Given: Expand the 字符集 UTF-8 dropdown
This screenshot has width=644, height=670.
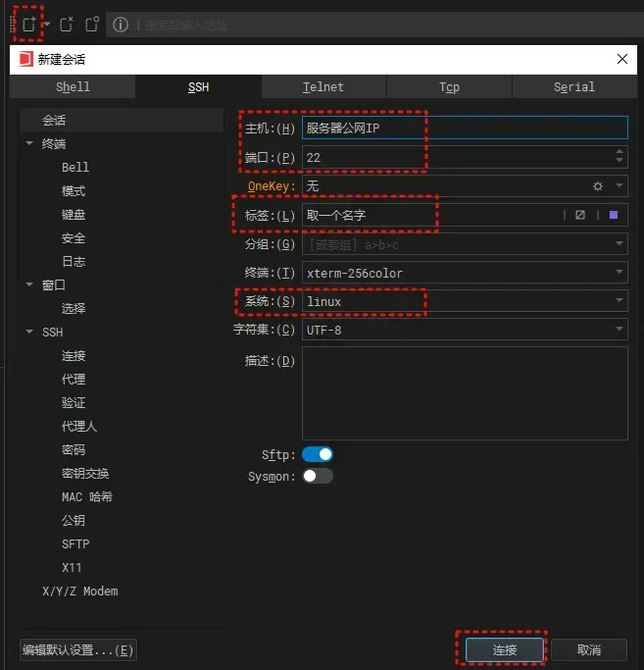Looking at the screenshot, I should click(x=619, y=330).
